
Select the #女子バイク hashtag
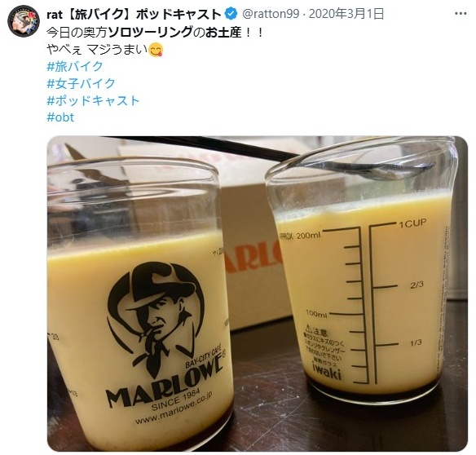coord(81,83)
